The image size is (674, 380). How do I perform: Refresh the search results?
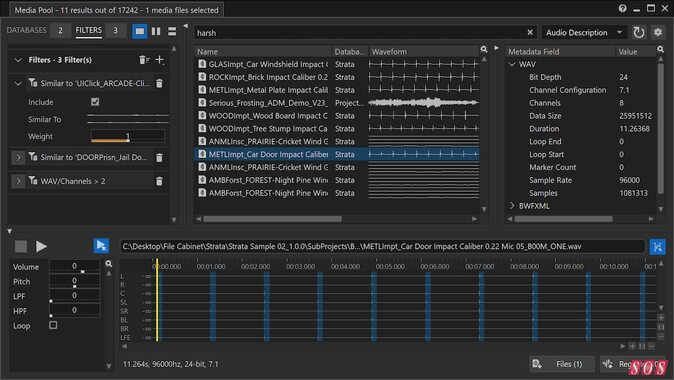click(639, 32)
